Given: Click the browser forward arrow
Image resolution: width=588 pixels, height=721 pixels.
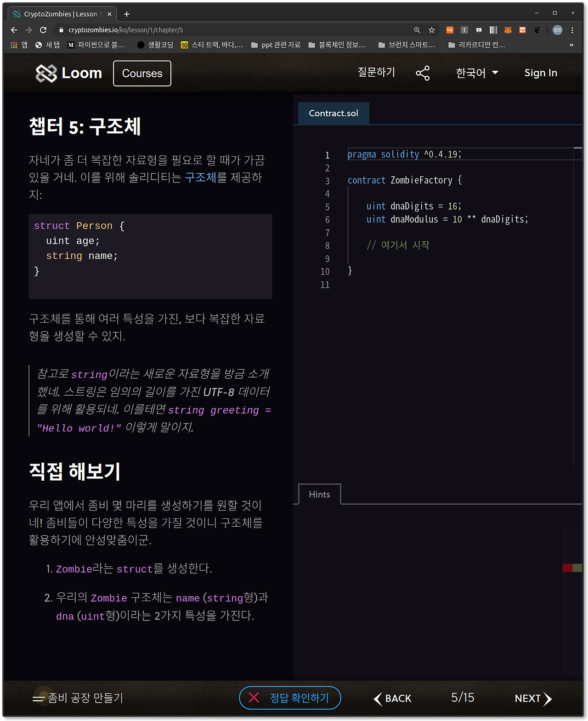Looking at the screenshot, I should 28,30.
